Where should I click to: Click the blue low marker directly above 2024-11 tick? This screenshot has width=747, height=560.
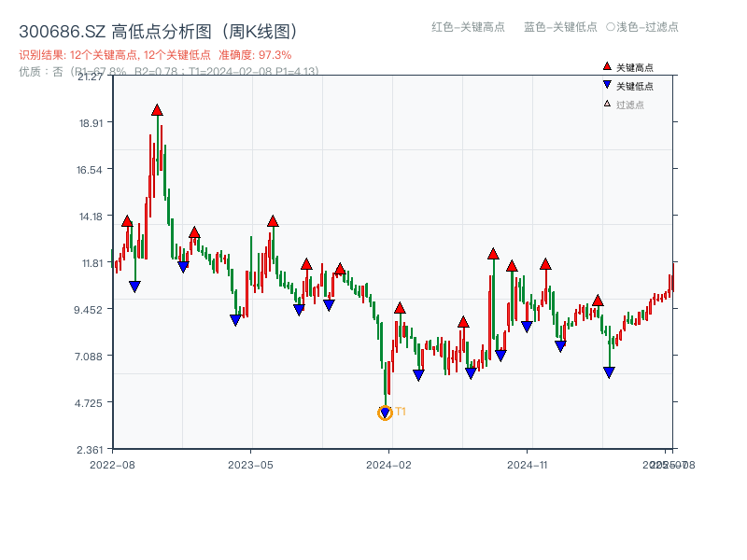[527, 326]
